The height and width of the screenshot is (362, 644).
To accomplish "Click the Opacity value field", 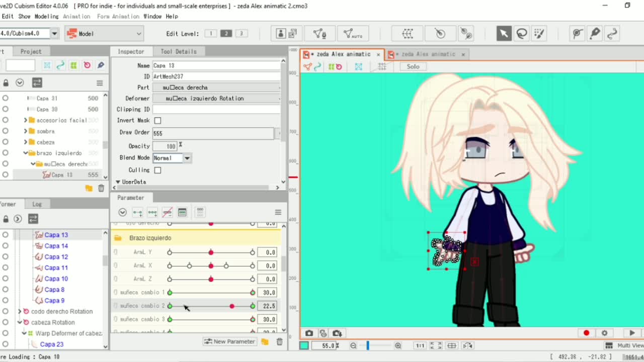I will tap(165, 146).
